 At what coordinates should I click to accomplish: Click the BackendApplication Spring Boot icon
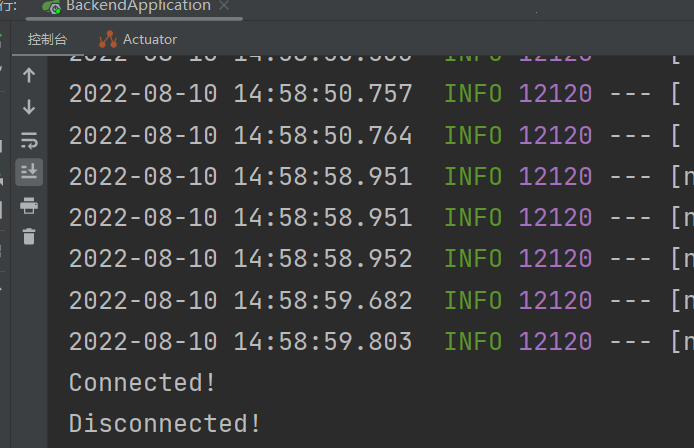51,6
